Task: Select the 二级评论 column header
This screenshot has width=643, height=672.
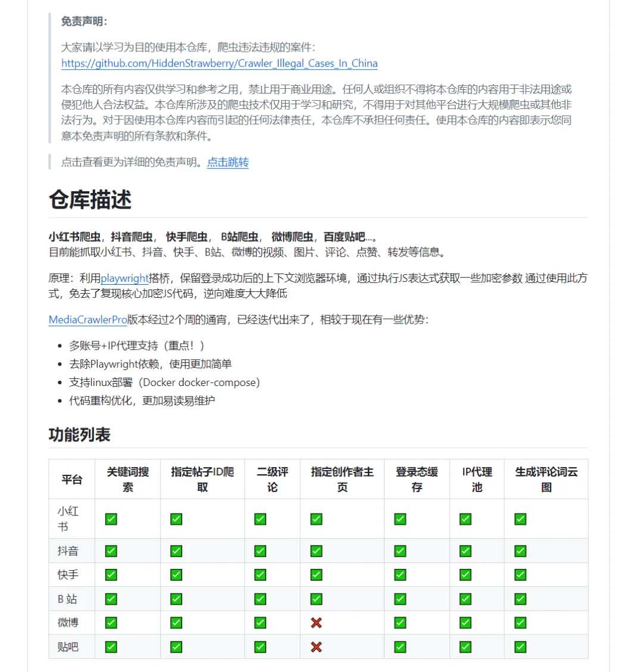Action: (273, 479)
